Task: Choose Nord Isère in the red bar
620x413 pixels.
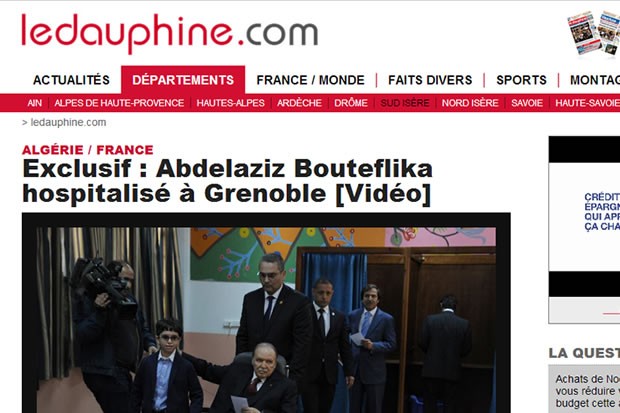Action: 470,103
